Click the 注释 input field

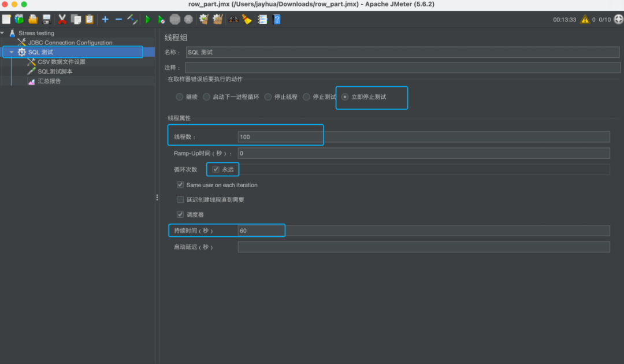[x=402, y=67]
